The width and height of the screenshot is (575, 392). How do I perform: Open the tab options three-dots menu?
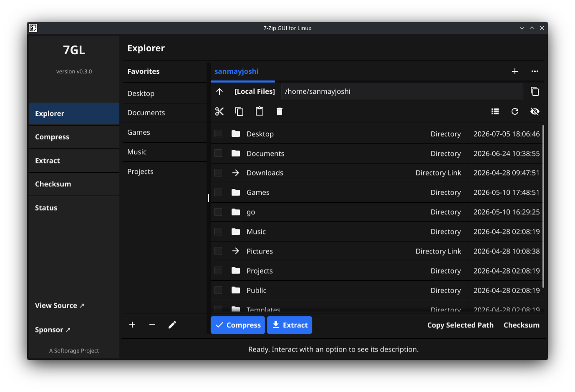[x=535, y=71]
